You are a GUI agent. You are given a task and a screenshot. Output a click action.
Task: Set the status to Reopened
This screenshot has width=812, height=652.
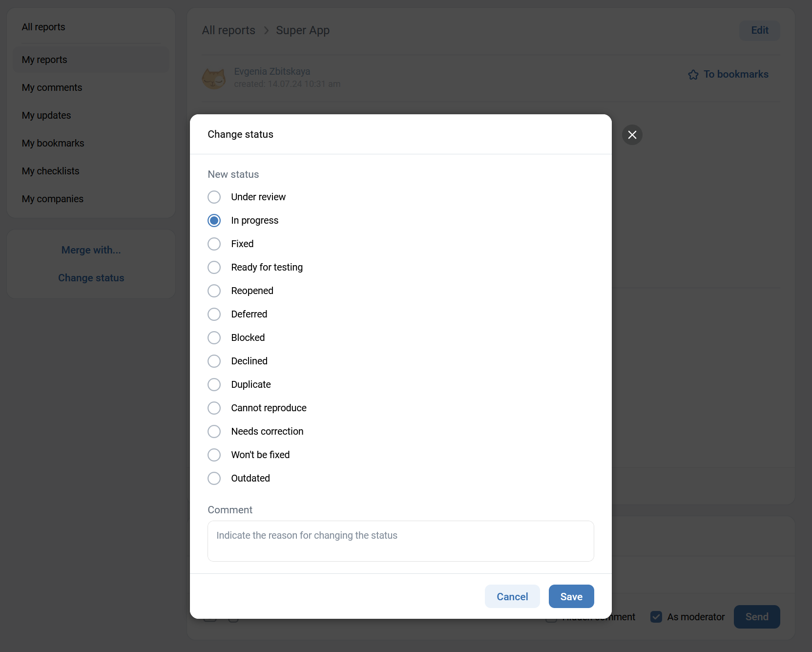click(x=214, y=291)
